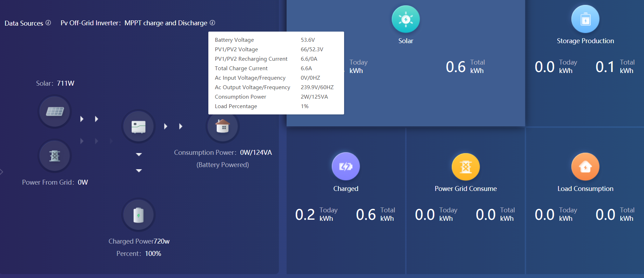
Task: Click the Data Sources label
Action: (24, 23)
